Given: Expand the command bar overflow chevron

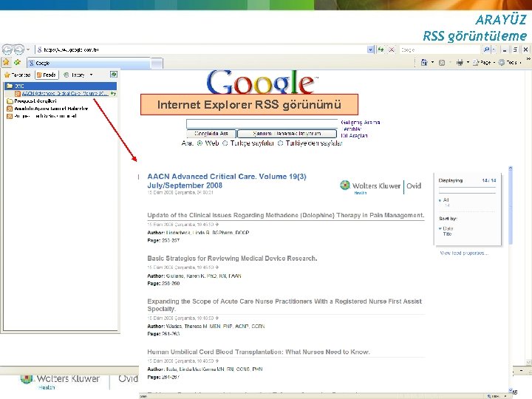Looking at the screenshot, I should click(x=528, y=59).
